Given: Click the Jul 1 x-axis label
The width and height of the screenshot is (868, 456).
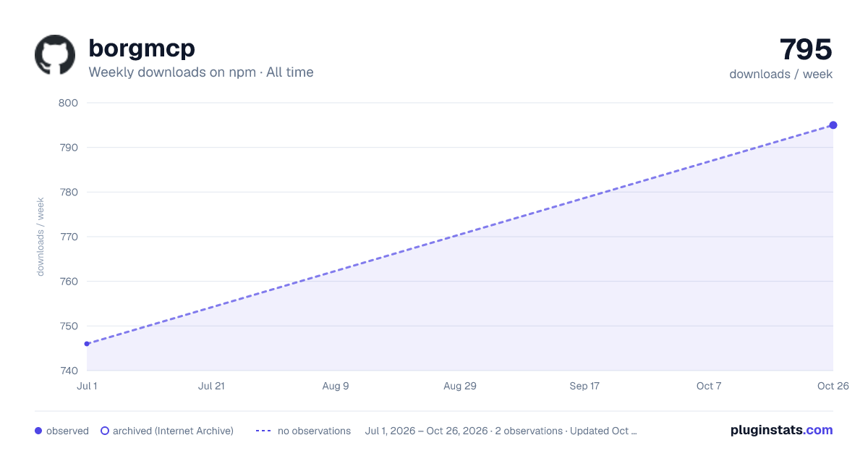Looking at the screenshot, I should point(87,386).
